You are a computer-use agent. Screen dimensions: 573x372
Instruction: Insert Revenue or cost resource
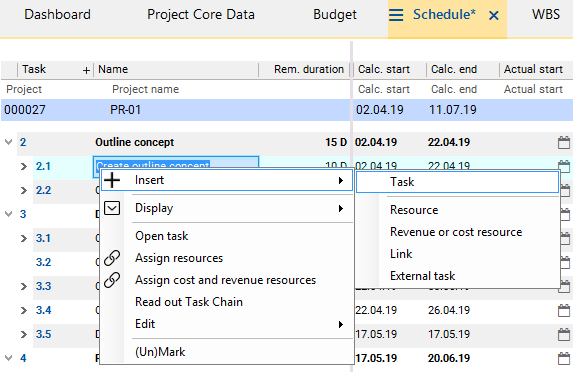tap(456, 232)
